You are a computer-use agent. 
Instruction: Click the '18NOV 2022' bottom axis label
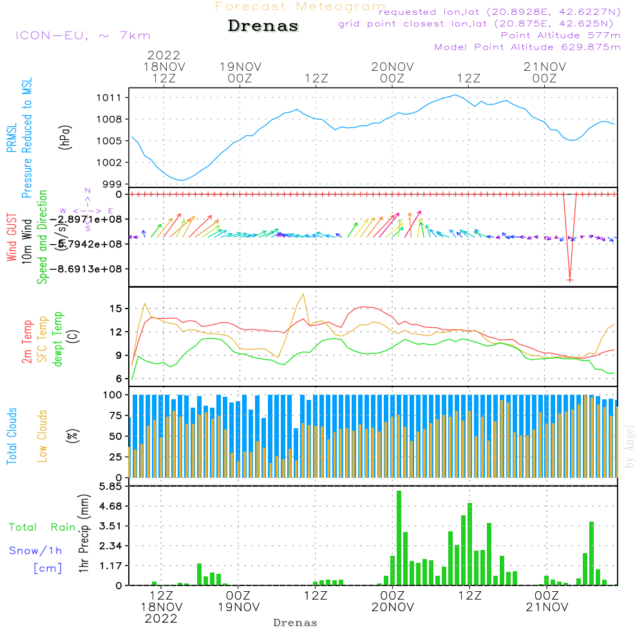pyautogui.click(x=162, y=613)
